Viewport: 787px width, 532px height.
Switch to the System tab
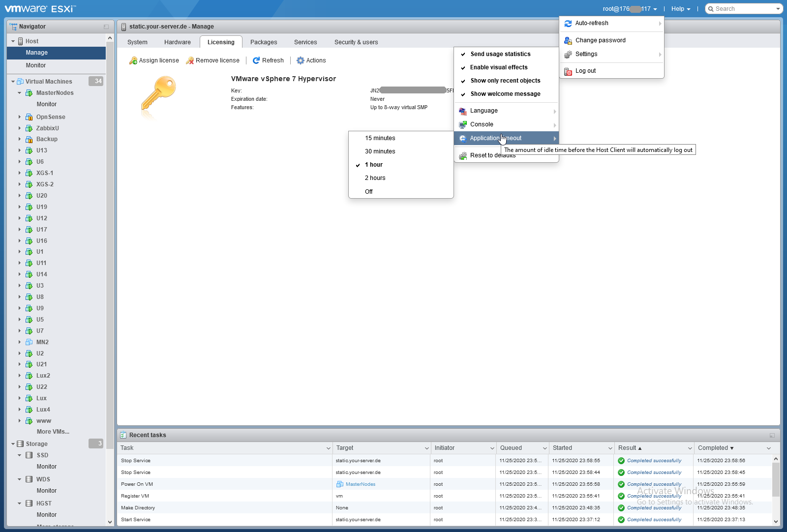tap(137, 42)
